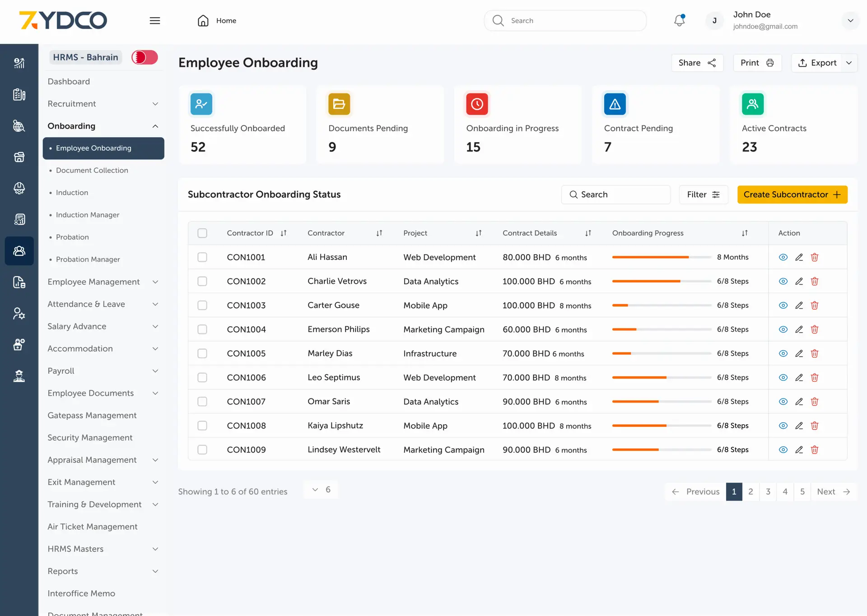Click the Create Subcontractor button

click(792, 195)
